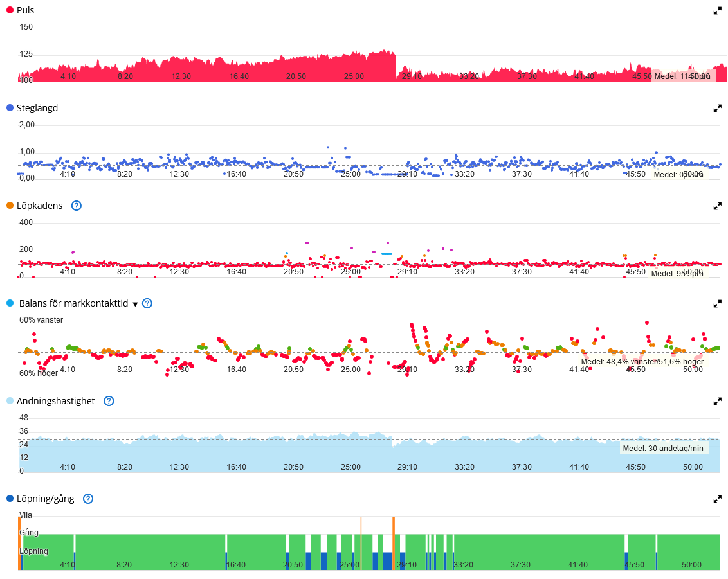The height and width of the screenshot is (579, 728).
Task: Click the 'Medel: 48,4% vänster/51,6% höger' label
Action: pyautogui.click(x=642, y=361)
